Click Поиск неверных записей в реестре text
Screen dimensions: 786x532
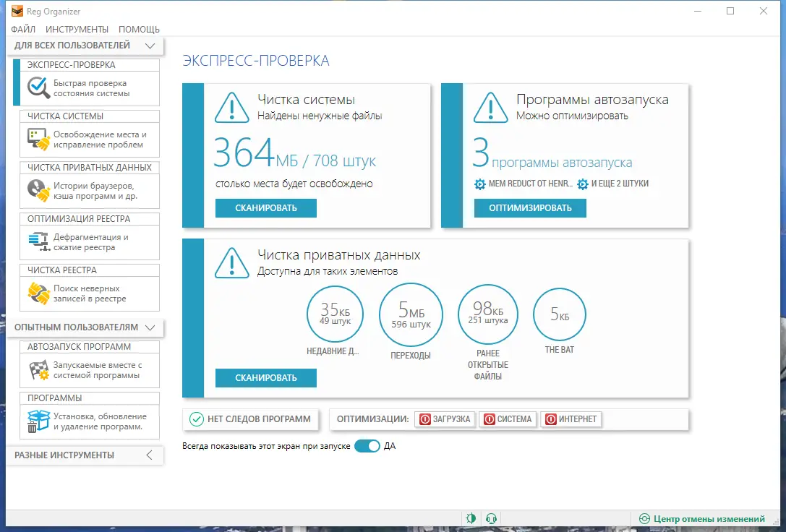click(x=90, y=293)
